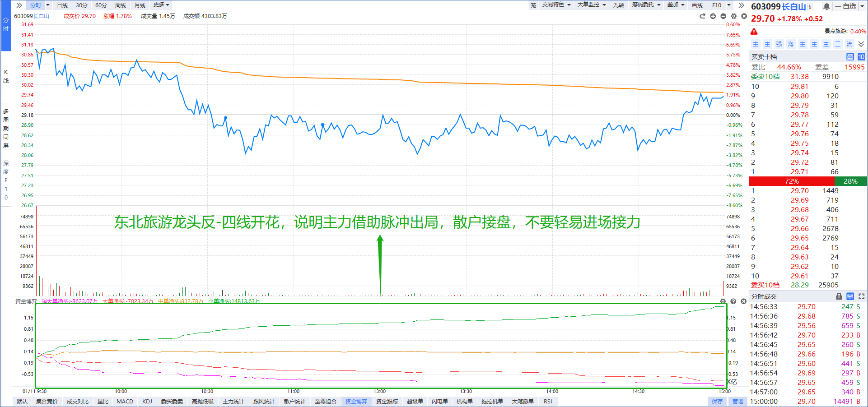
Task: Select the 资金博弈 indicator tab
Action: pos(356,402)
